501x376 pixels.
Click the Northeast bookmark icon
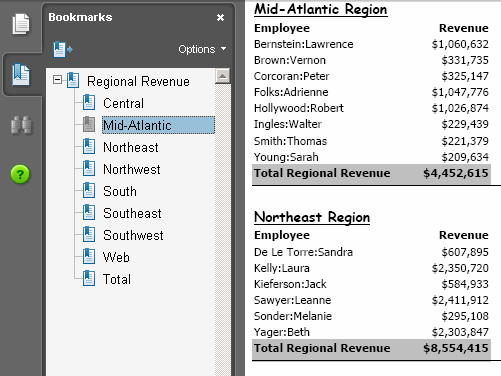coord(89,146)
